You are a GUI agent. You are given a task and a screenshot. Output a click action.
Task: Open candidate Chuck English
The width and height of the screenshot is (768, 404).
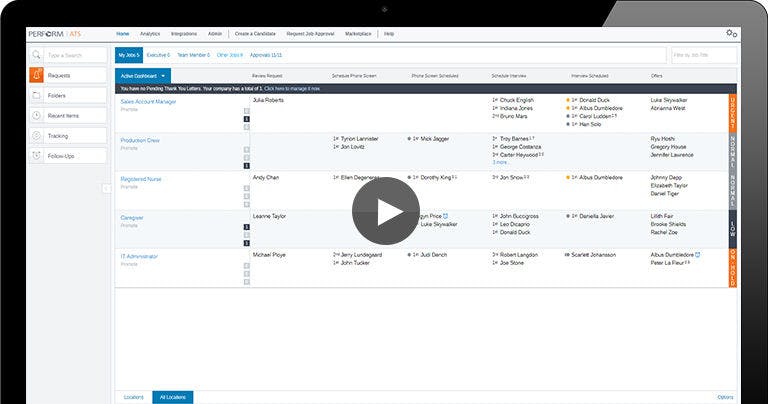[517, 100]
